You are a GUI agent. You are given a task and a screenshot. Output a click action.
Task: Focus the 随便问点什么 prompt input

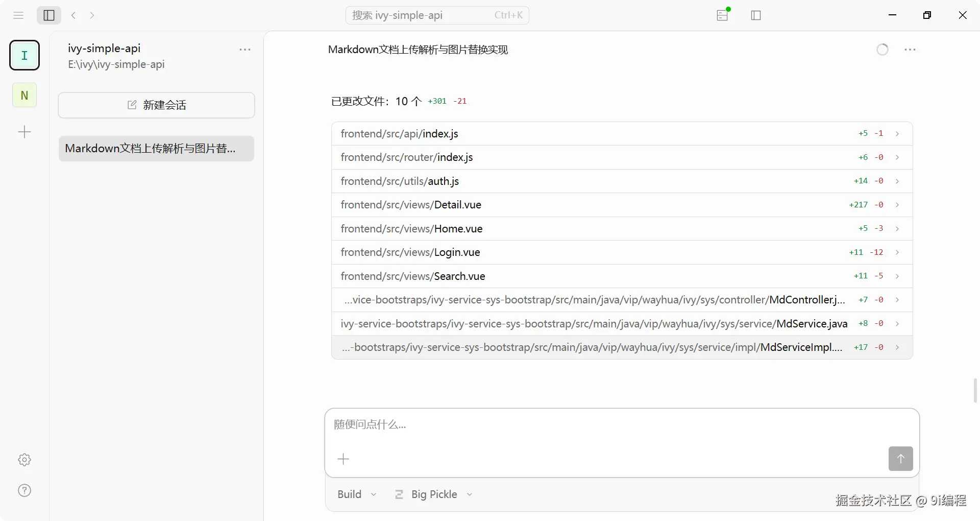point(622,425)
